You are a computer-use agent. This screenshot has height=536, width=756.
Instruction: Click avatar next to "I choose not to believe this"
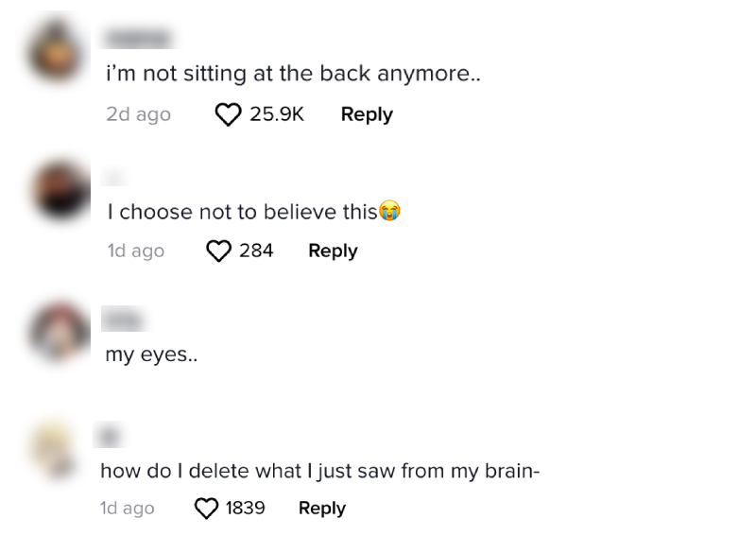[60, 190]
